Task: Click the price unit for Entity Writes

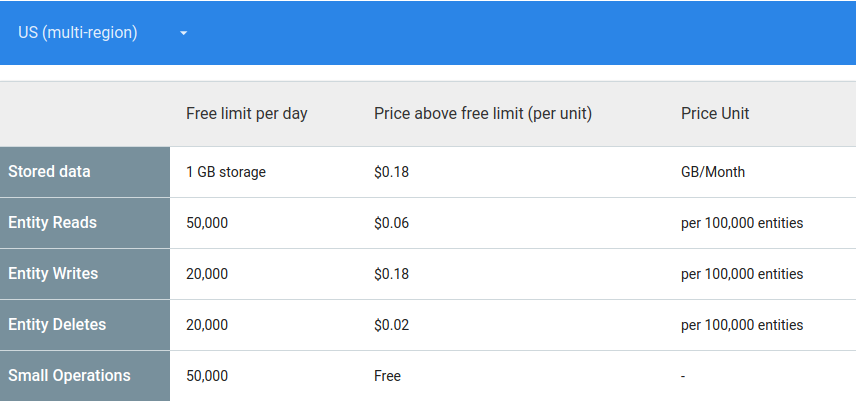Action: 742,274
